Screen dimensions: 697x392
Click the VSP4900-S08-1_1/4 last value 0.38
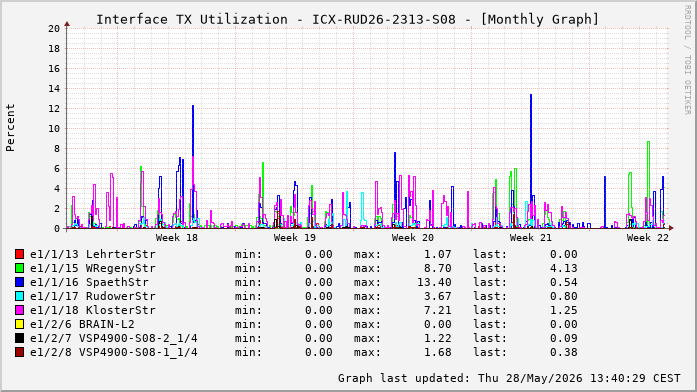(564, 352)
